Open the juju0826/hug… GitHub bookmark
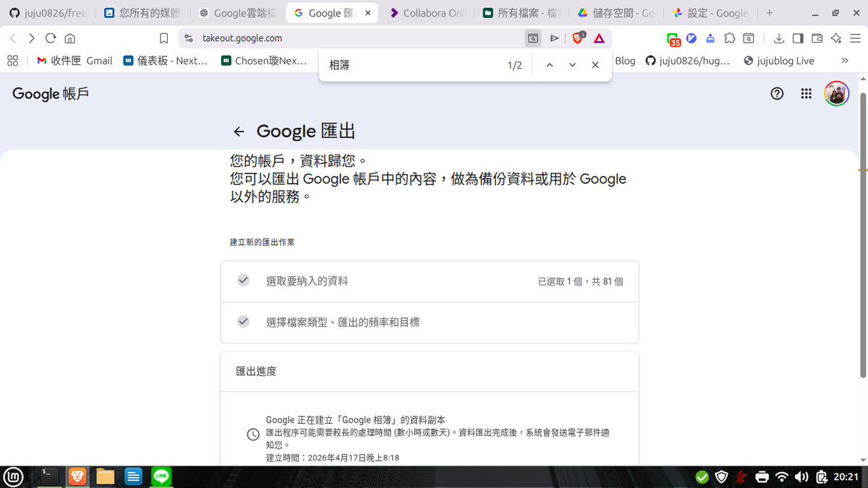 (x=688, y=61)
